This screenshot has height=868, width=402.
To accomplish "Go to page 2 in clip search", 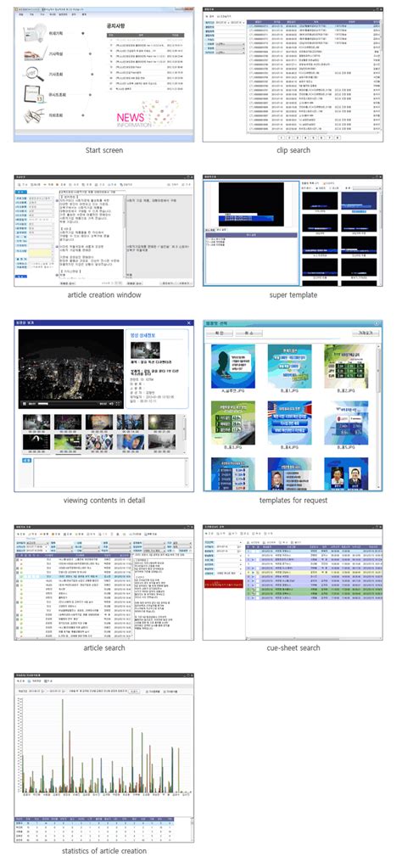I will click(289, 137).
